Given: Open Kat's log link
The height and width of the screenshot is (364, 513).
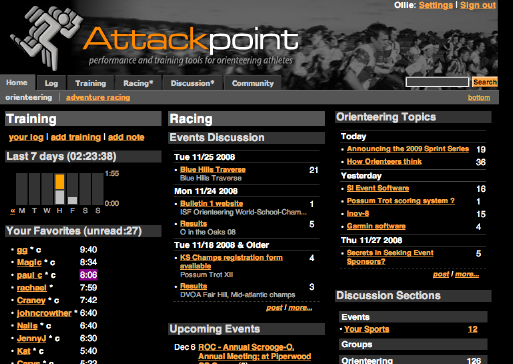Looking at the screenshot, I should 24,351.
